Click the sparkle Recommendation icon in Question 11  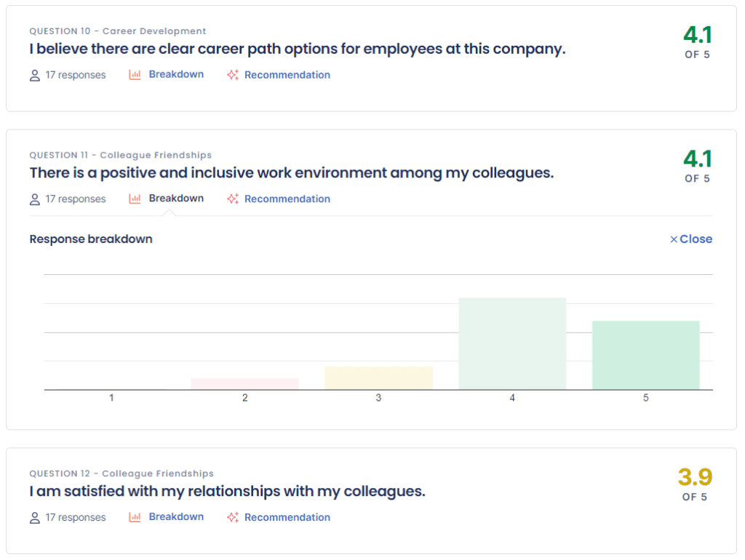233,199
